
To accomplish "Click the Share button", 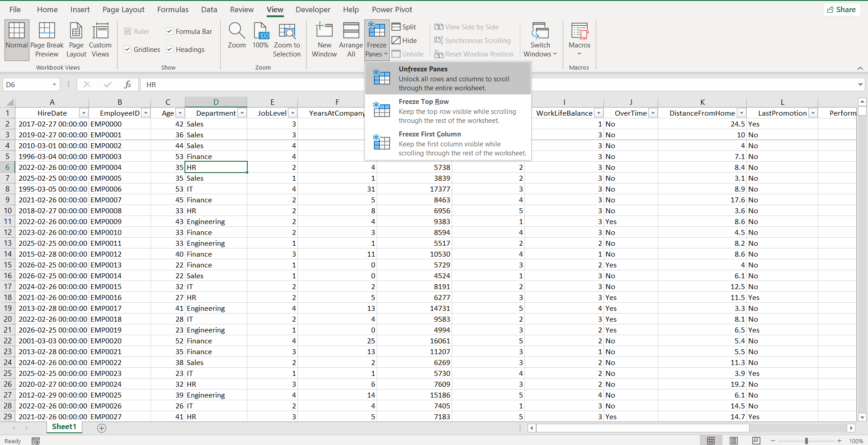I will (841, 9).
